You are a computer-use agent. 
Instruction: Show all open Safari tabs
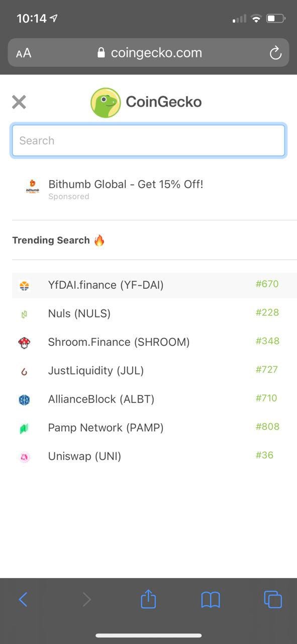pyautogui.click(x=273, y=599)
